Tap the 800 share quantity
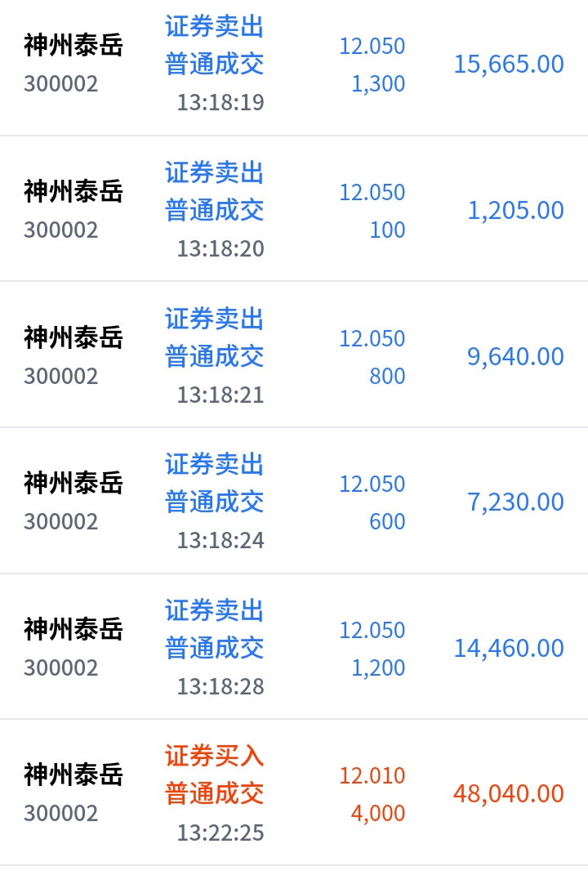 click(x=387, y=376)
